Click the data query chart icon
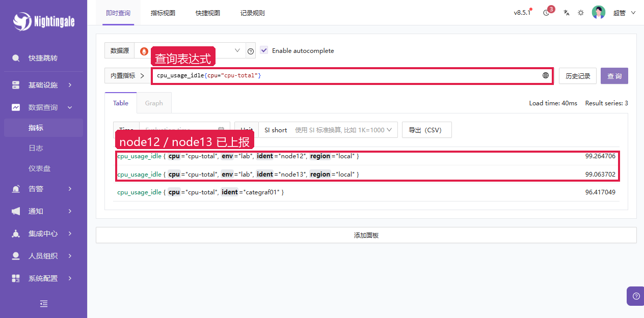Viewport: 644px width, 318px height. [x=16, y=107]
